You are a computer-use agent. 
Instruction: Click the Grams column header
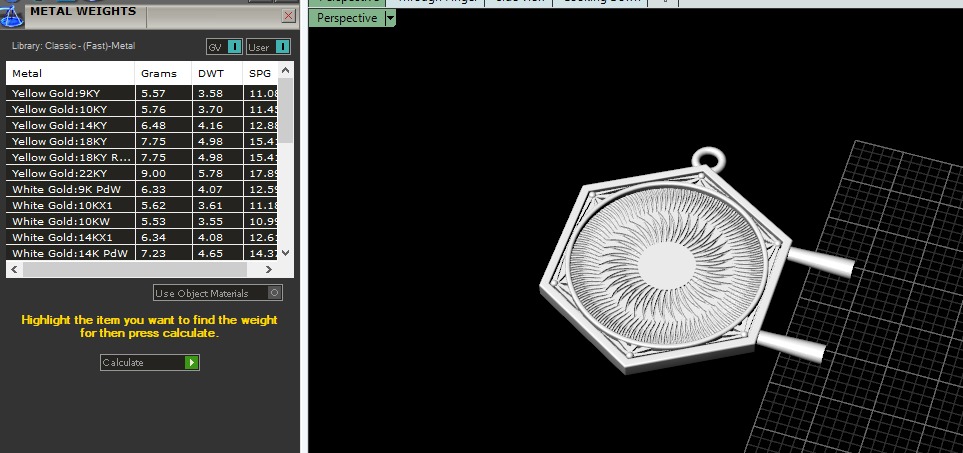point(163,73)
